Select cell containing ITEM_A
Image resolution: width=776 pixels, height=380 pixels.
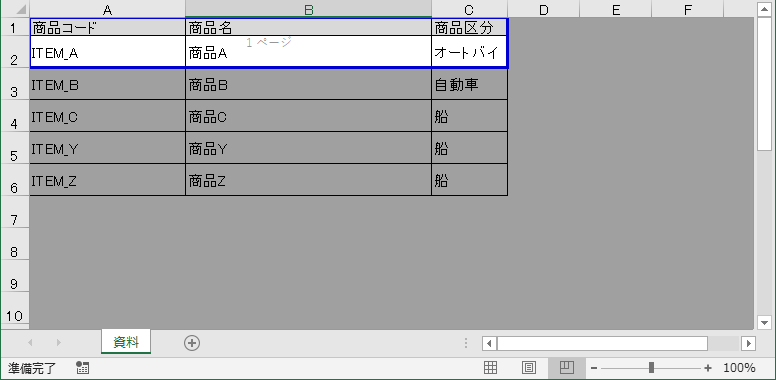107,51
